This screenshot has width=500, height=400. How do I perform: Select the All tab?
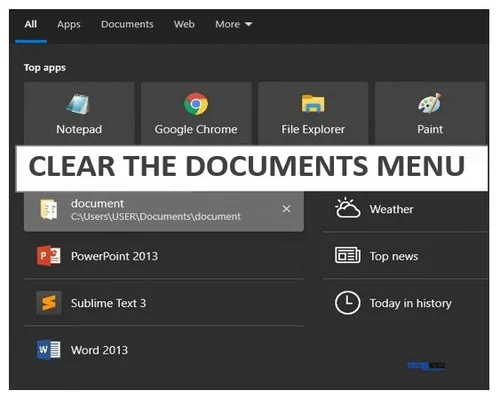31,24
